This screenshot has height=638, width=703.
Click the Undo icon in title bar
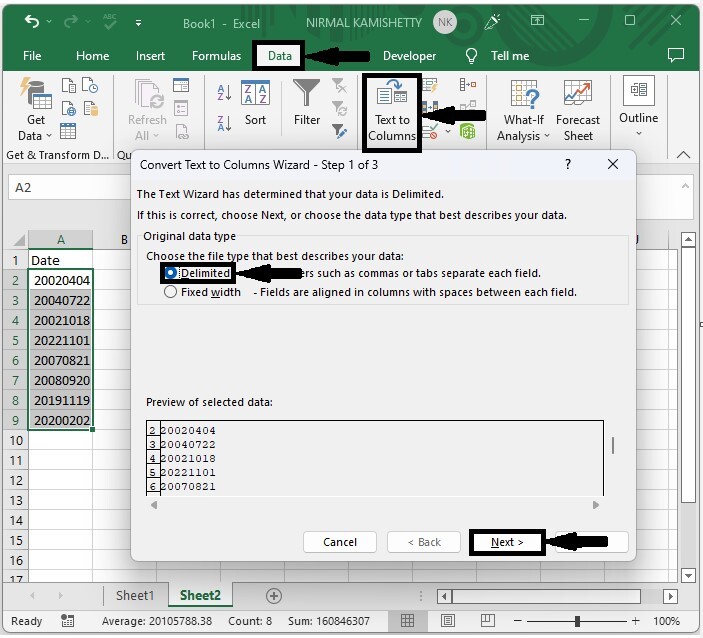click(32, 21)
